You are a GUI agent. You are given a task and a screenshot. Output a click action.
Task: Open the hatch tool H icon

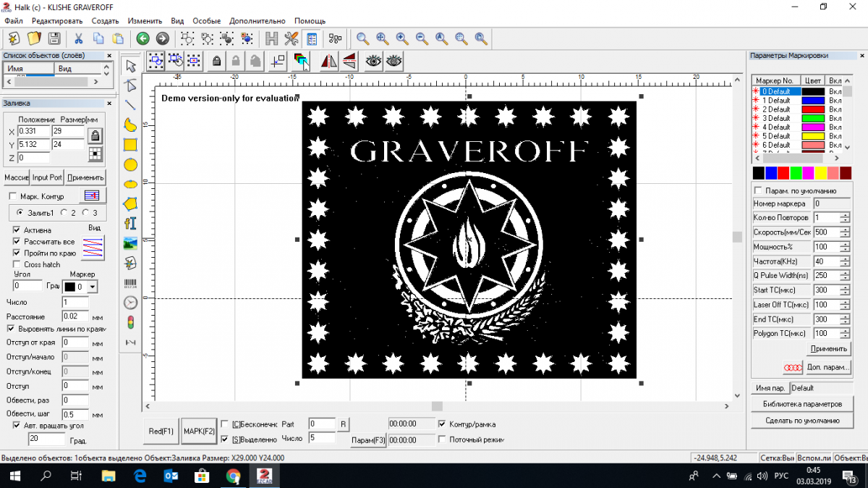tap(272, 38)
